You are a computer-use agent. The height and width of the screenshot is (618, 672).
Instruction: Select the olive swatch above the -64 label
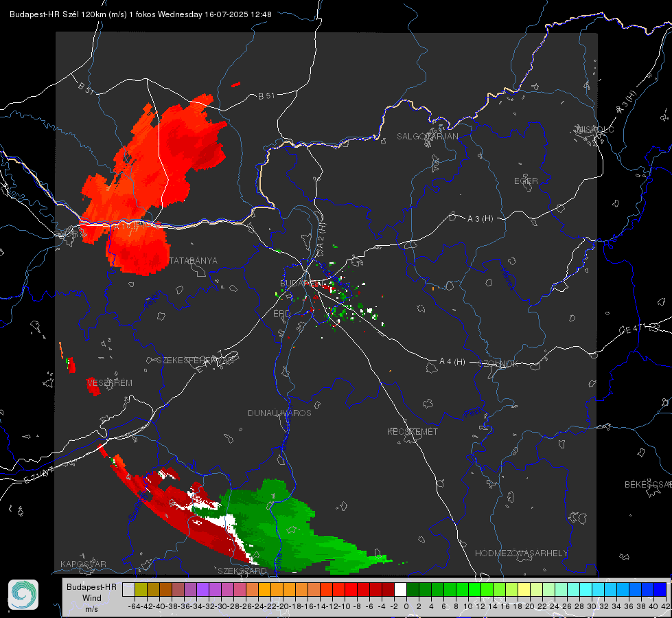[x=141, y=589]
